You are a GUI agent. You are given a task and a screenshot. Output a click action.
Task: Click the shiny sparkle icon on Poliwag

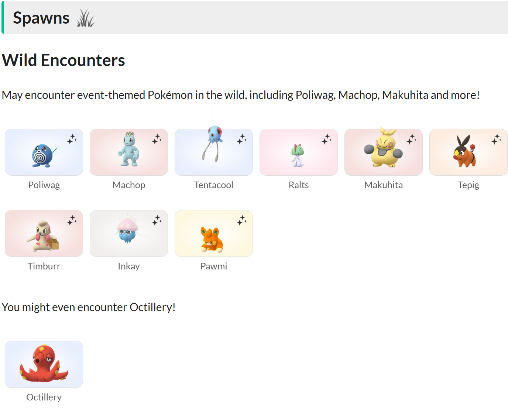72,139
